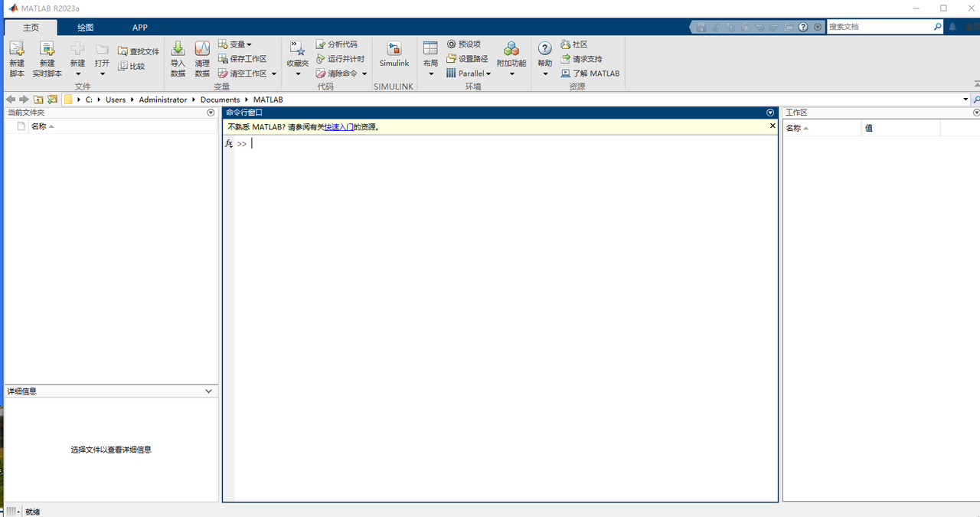Switch to the 绘图 (Plots) tab

85,28
